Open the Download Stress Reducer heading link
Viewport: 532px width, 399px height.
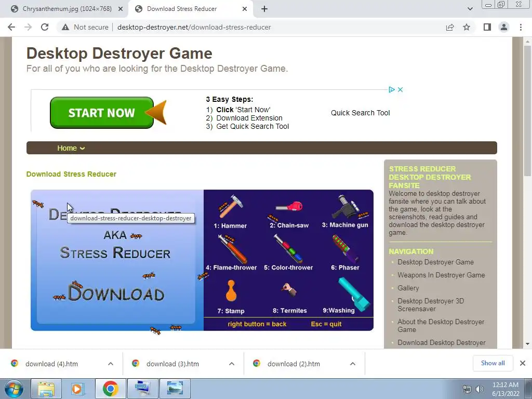coord(71,174)
